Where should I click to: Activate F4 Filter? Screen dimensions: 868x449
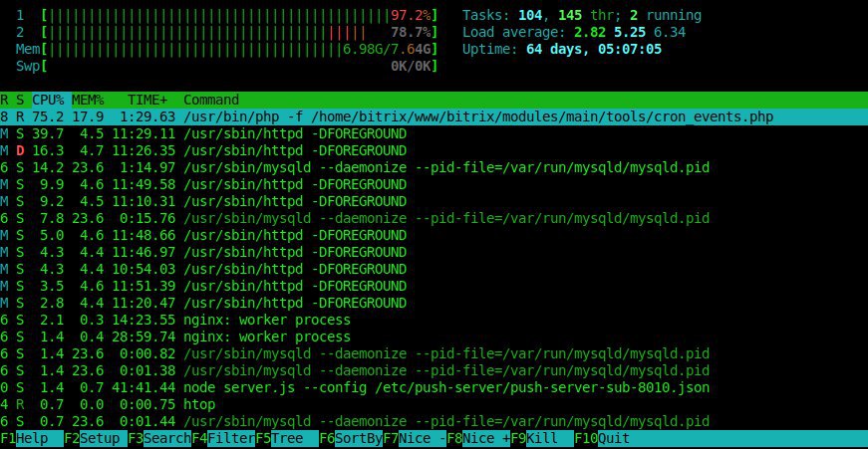(x=223, y=438)
